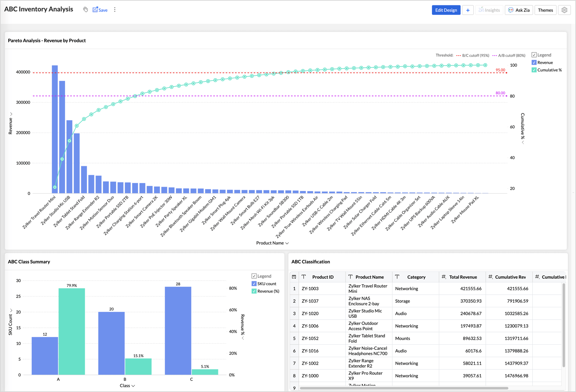The height and width of the screenshot is (392, 576).
Task: Uncheck the Cumulative % series checkbox
Action: (x=534, y=70)
